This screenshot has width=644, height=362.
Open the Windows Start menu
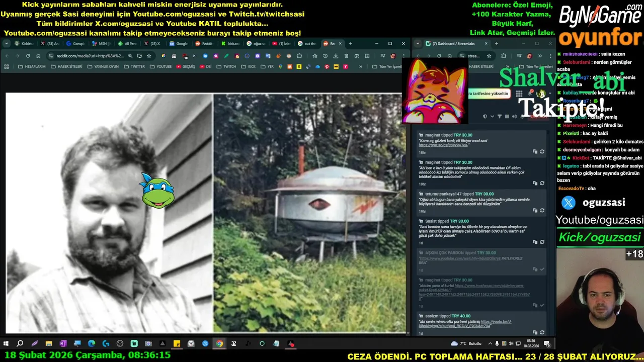[6, 344]
